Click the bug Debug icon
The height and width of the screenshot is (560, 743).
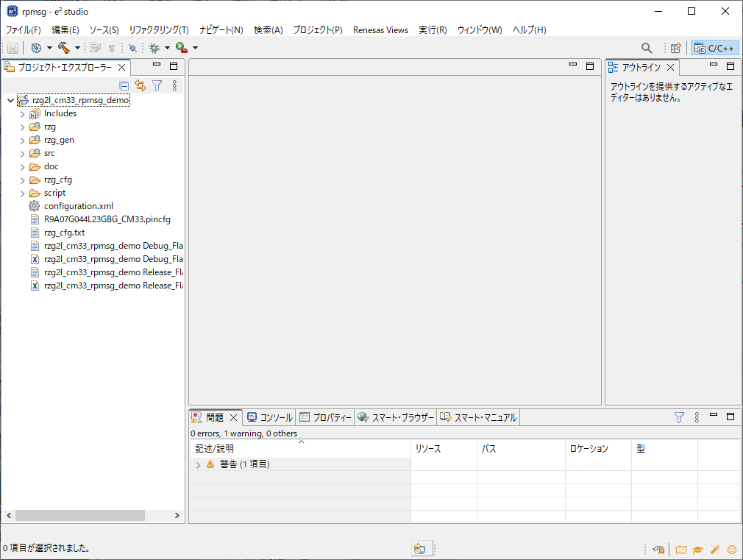click(154, 48)
